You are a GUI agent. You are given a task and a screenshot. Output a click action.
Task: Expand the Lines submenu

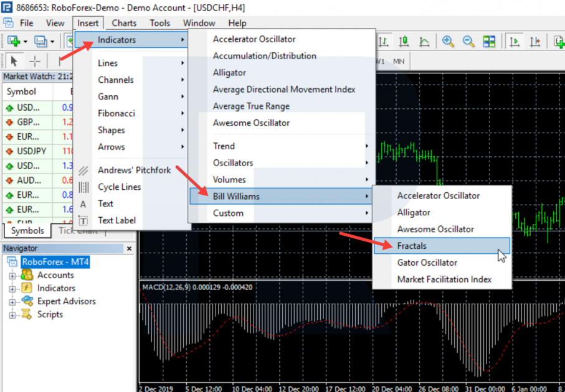(131, 63)
